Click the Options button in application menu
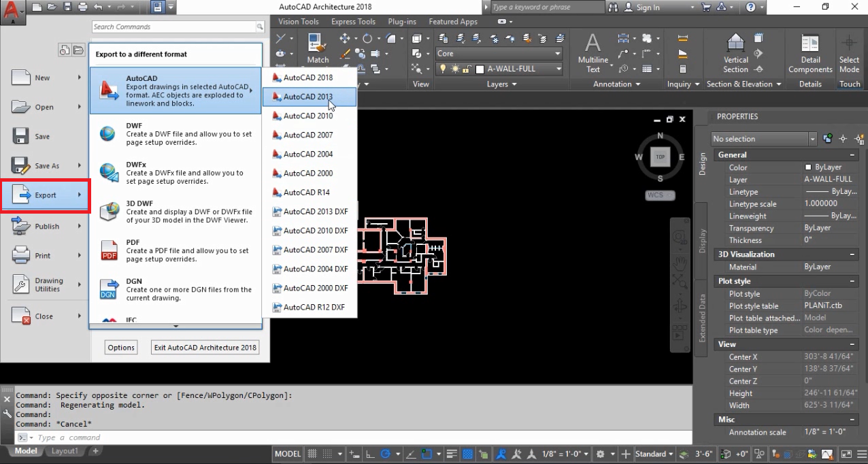Image resolution: width=868 pixels, height=464 pixels. coord(121,348)
